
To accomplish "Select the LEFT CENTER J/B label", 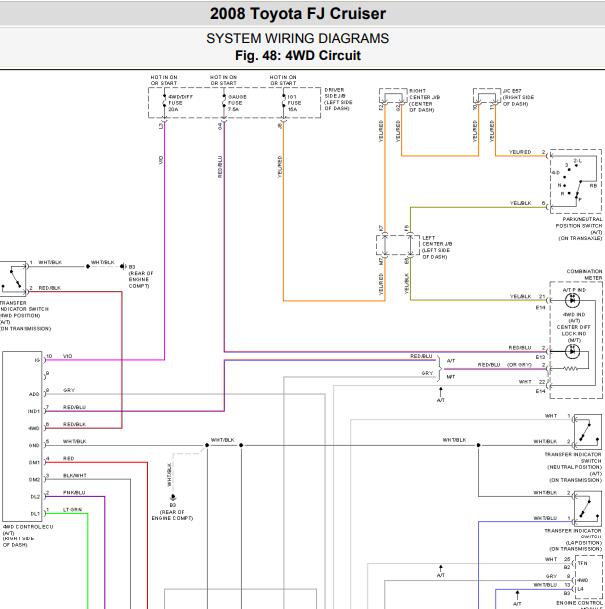I will pos(437,247).
